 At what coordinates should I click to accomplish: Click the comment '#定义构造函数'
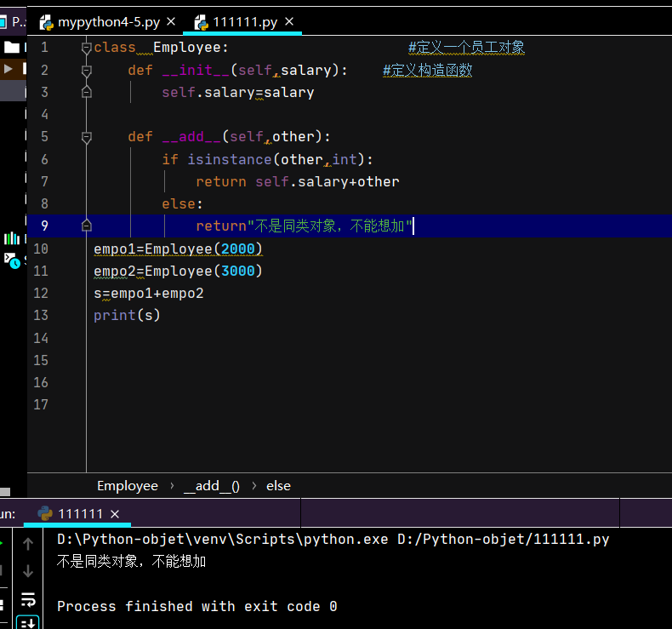coord(427,70)
